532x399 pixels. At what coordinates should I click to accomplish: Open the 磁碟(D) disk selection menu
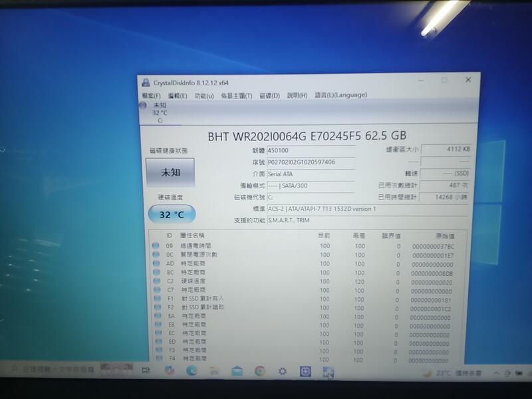[x=273, y=96]
